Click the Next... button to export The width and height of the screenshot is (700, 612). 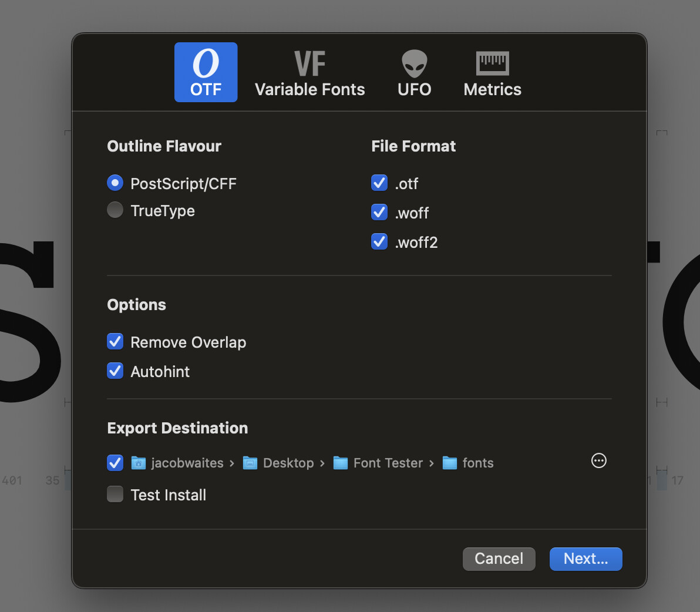coord(585,559)
